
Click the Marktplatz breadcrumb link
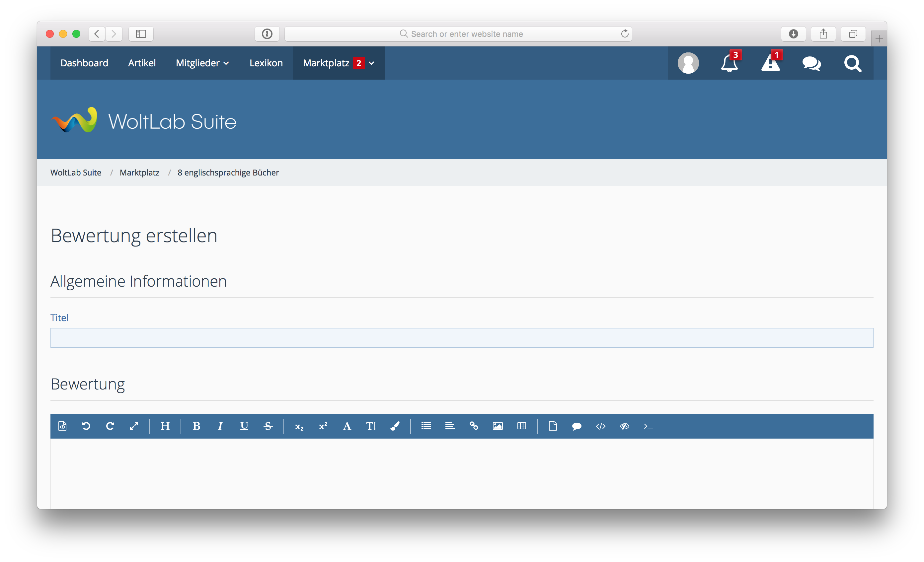[139, 173]
